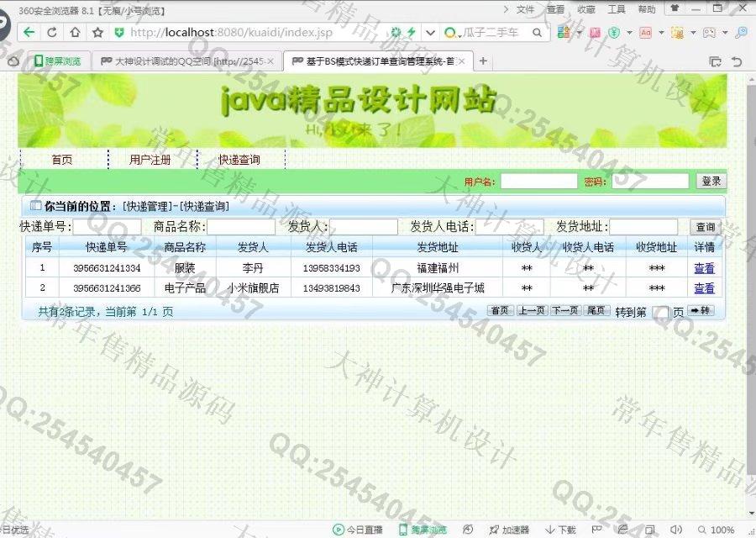Click the 查询 search button

706,227
